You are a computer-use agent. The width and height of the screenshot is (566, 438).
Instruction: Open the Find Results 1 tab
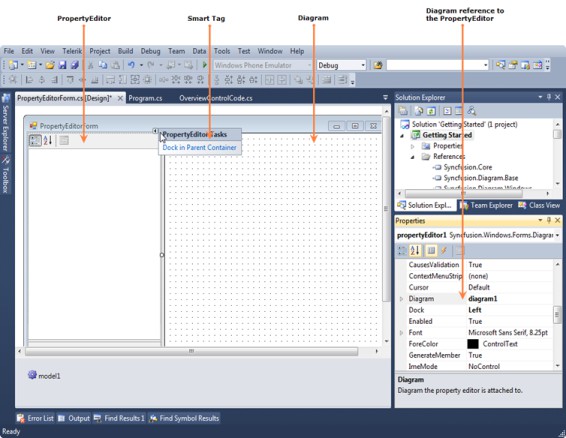[119, 418]
